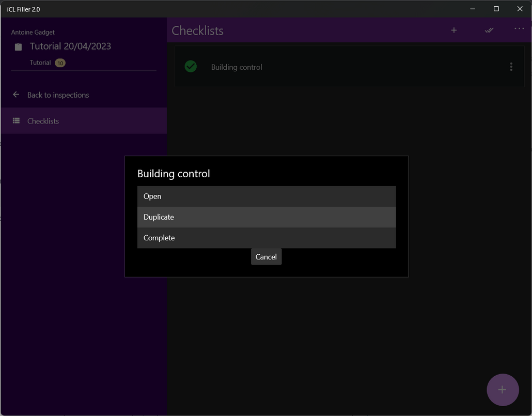Click the Building control checklist name
Viewport: 532px width, 416px height.
237,67
